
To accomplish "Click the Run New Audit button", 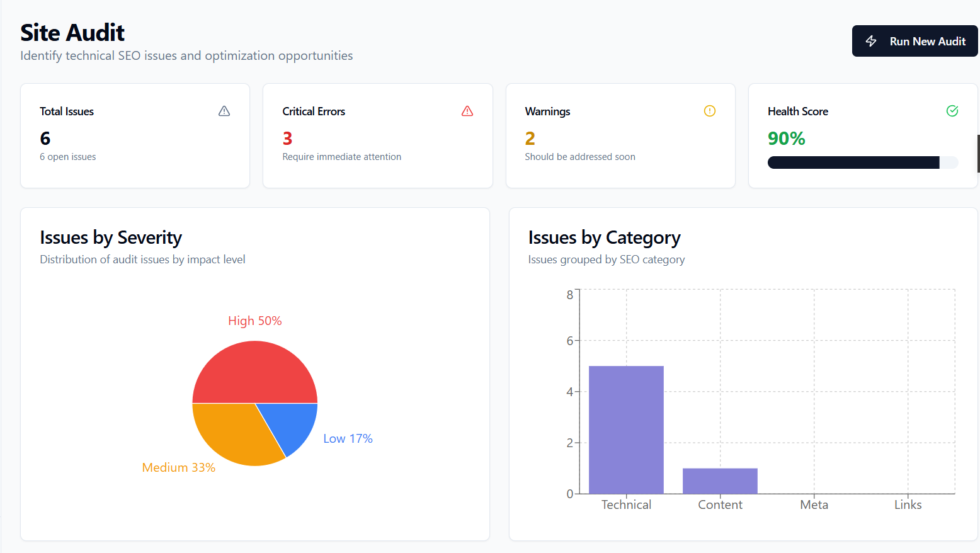I will pyautogui.click(x=914, y=41).
